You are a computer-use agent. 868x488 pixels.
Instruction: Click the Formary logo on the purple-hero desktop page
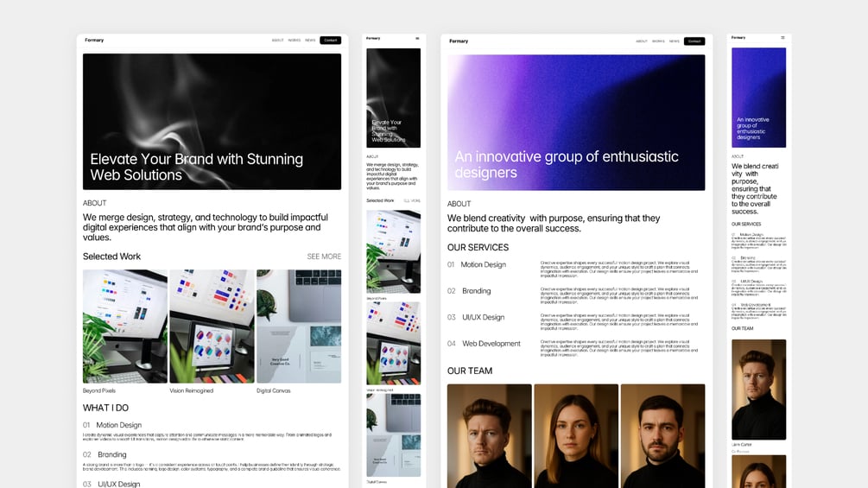point(459,41)
